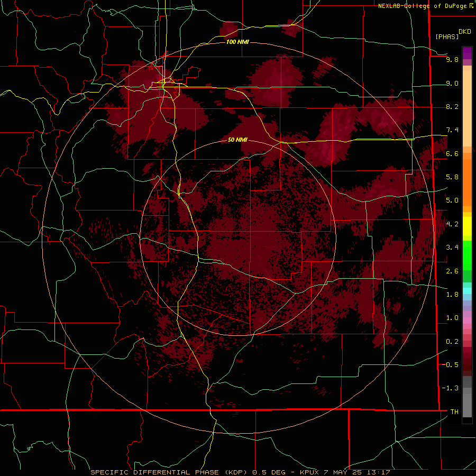Click the -1.3 scale value
Screen dimensions: 476x476
(x=450, y=388)
